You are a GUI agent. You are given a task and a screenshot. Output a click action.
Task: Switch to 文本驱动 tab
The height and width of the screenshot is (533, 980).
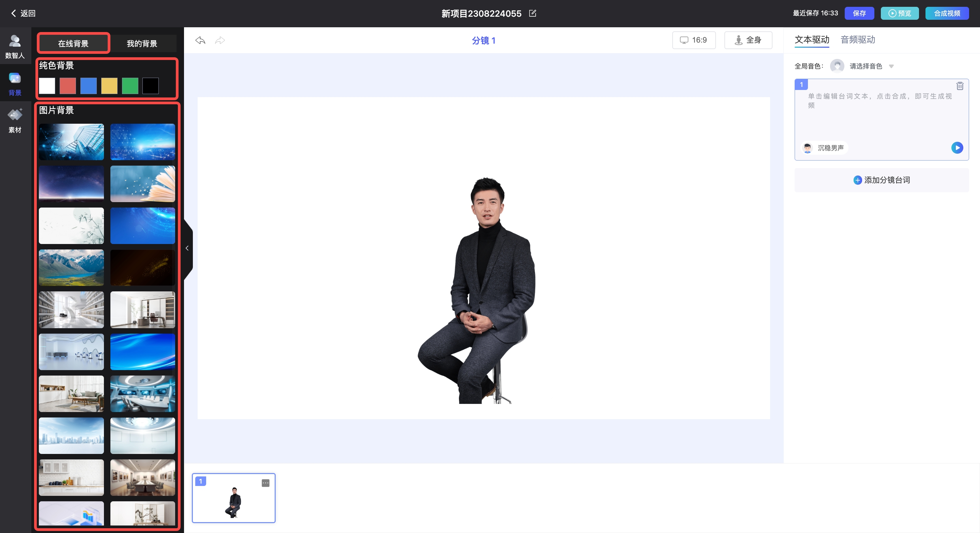(x=812, y=40)
